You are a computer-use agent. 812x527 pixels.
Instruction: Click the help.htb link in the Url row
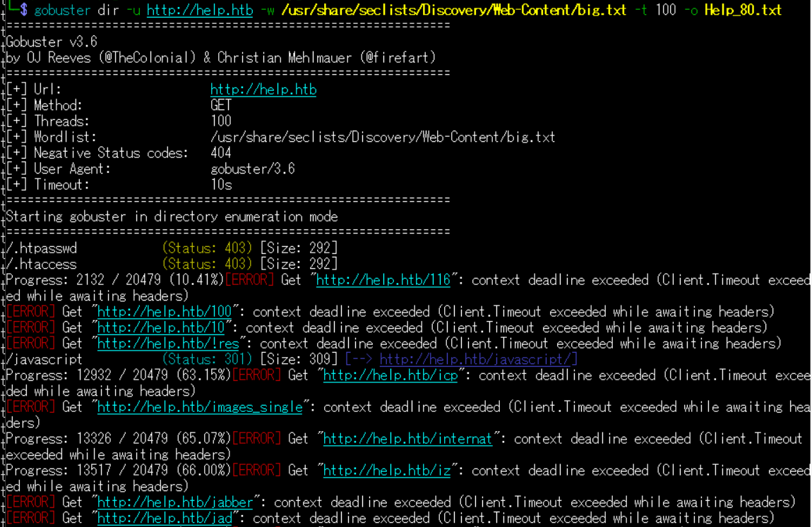pyautogui.click(x=263, y=90)
